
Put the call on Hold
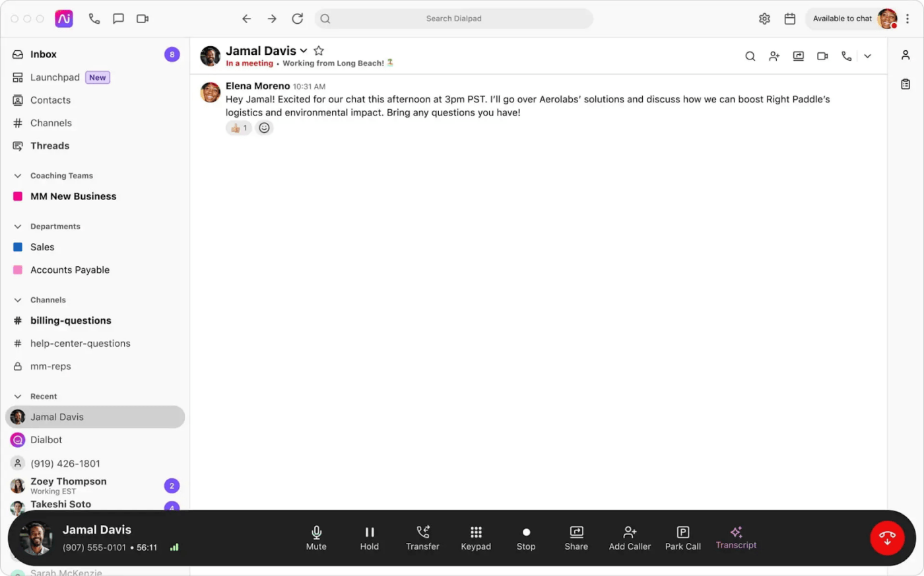point(370,538)
